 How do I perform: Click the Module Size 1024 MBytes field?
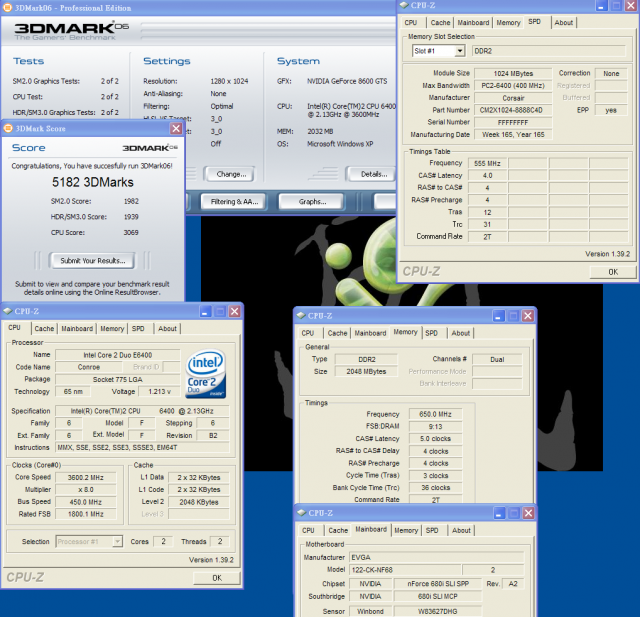point(513,73)
